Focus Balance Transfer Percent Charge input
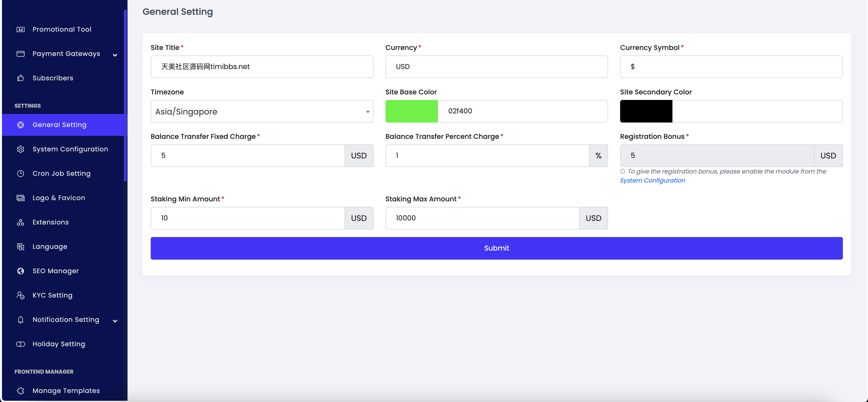This screenshot has height=402, width=868. [x=487, y=156]
